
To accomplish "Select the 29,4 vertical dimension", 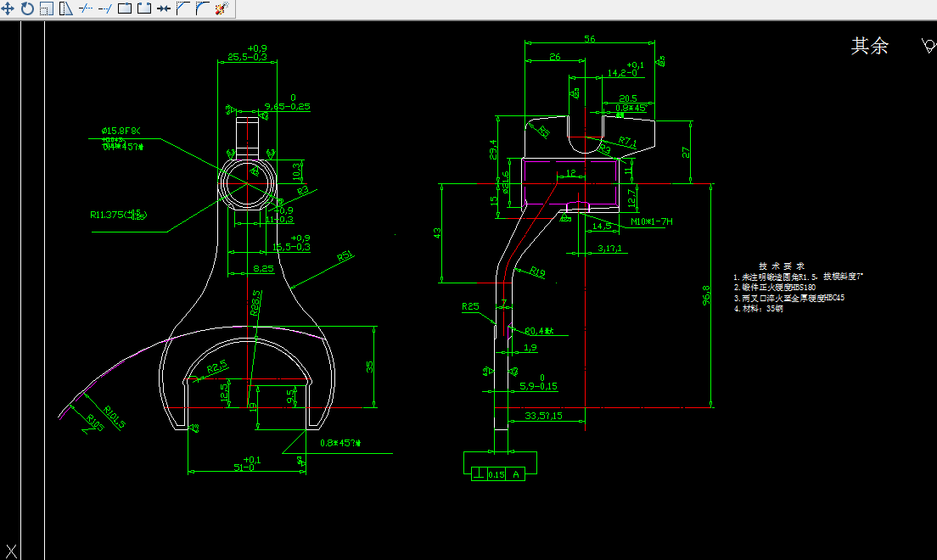I will point(493,149).
